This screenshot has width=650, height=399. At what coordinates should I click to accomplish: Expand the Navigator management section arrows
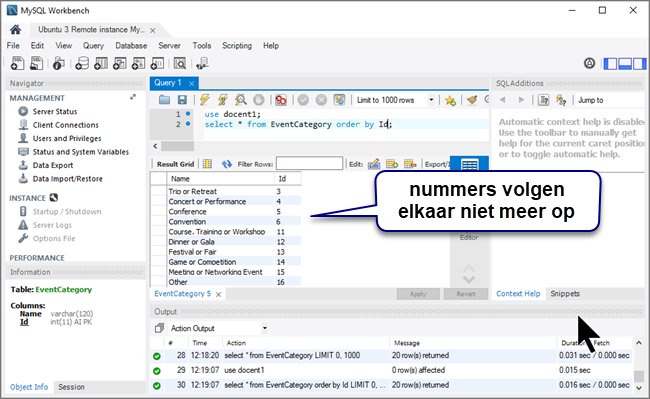(133, 97)
